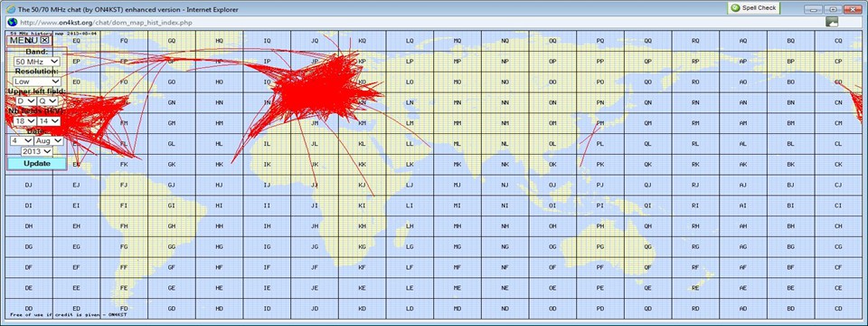The width and height of the screenshot is (868, 326).
Task: Open the Nb fields 18 dropdown
Action: pyautogui.click(x=25, y=120)
